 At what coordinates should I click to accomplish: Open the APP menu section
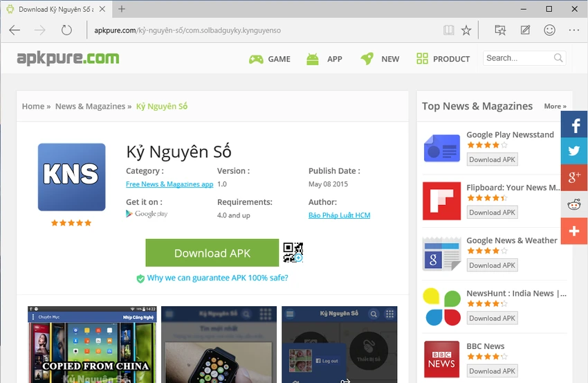[x=324, y=59]
